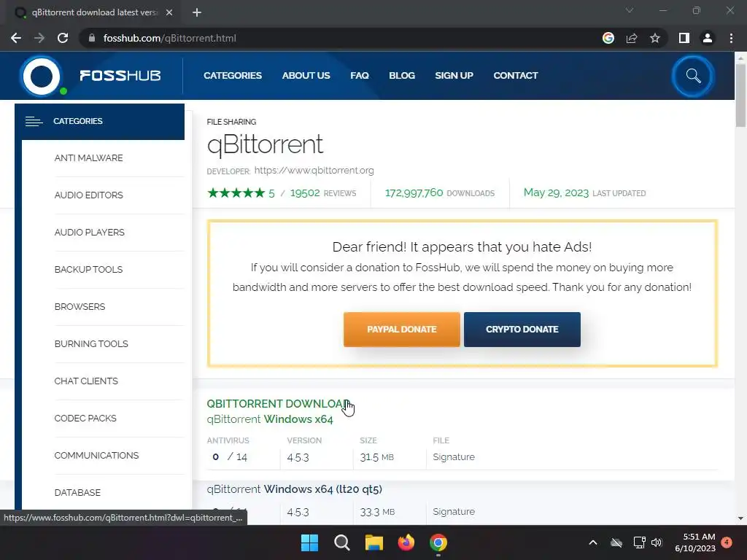
Task: Show hidden system tray icons
Action: pyautogui.click(x=592, y=542)
